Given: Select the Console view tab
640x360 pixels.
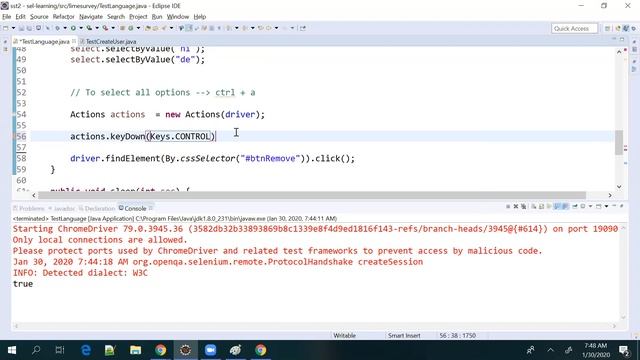Looking at the screenshot, I should 135,209.
